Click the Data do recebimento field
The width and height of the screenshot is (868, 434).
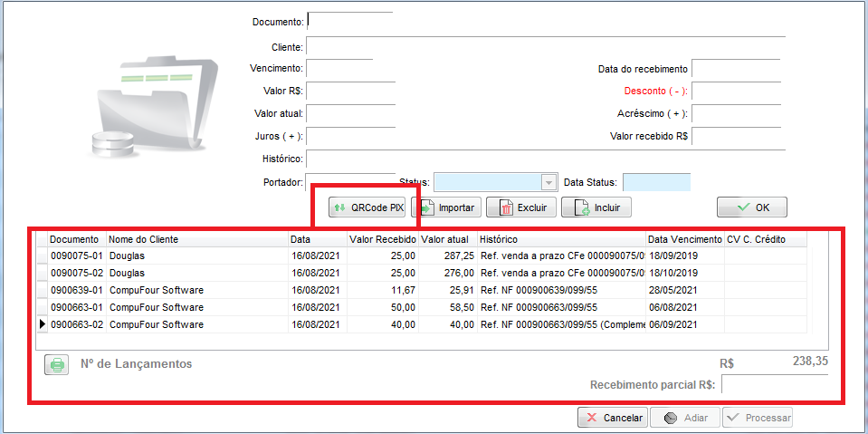(x=735, y=69)
